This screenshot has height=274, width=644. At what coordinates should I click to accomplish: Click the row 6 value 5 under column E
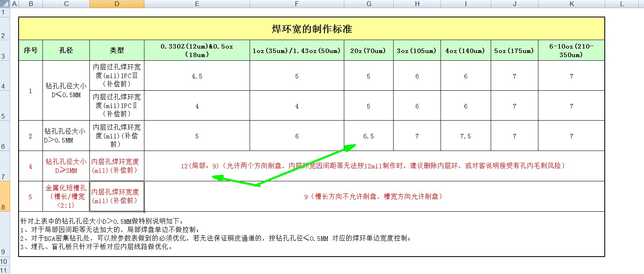coord(197,136)
